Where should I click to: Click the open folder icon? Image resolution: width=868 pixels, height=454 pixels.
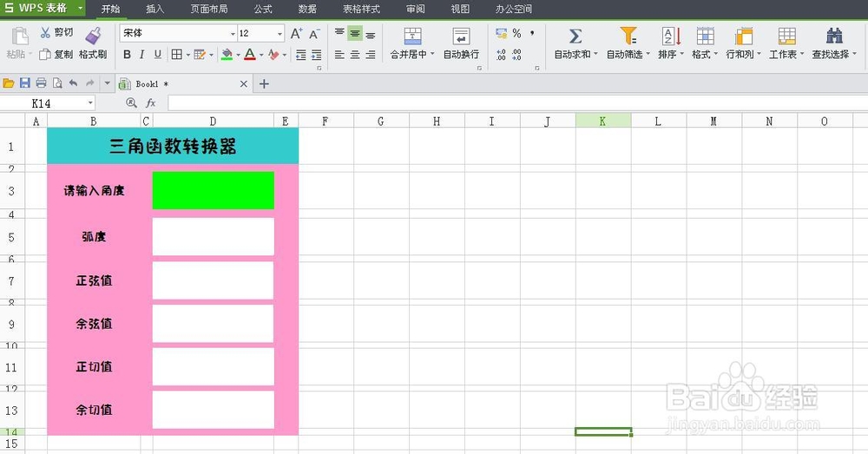click(9, 83)
